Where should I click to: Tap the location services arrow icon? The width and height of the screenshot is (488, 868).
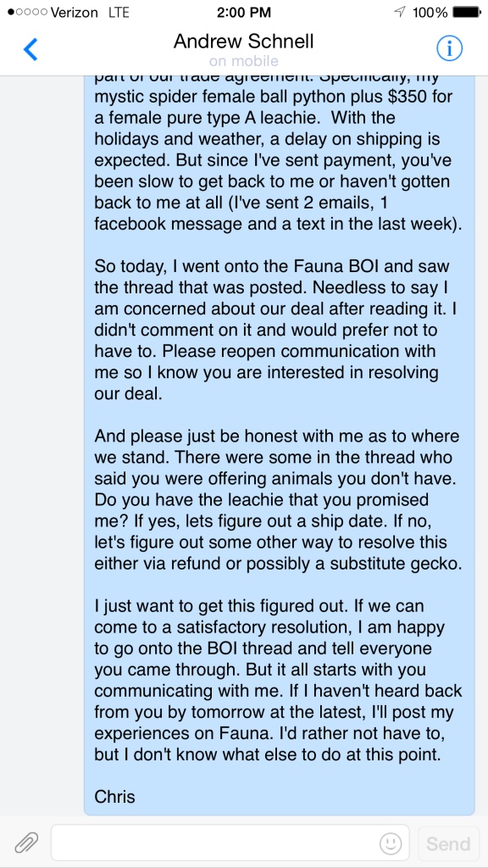pyautogui.click(x=399, y=12)
